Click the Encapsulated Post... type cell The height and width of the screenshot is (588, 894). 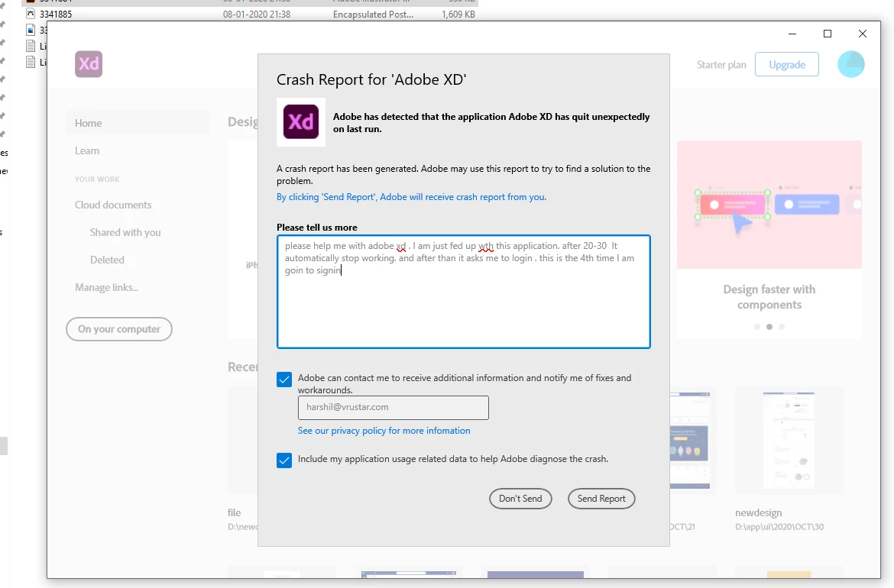(x=374, y=15)
